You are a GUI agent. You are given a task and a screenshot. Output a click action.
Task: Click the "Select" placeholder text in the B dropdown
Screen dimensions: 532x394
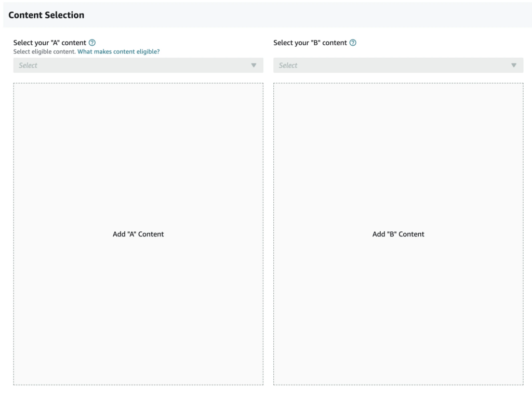point(288,65)
